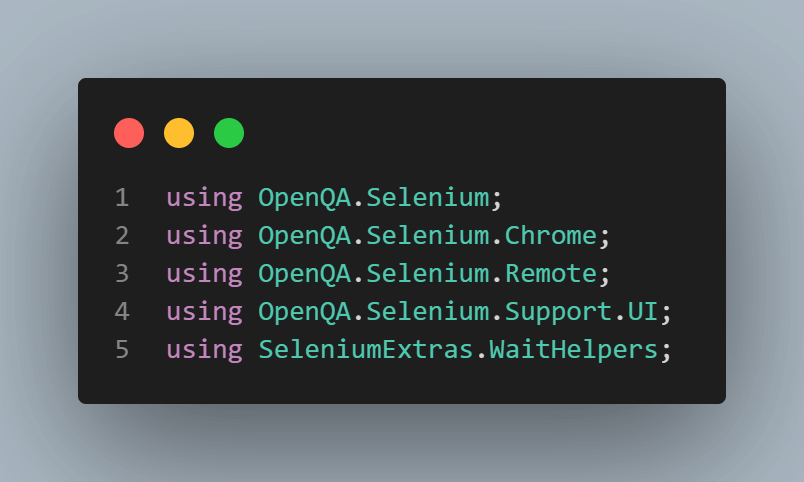Screen dimensions: 804x482
Task: Click the using keyword on line 1
Action: coord(204,198)
